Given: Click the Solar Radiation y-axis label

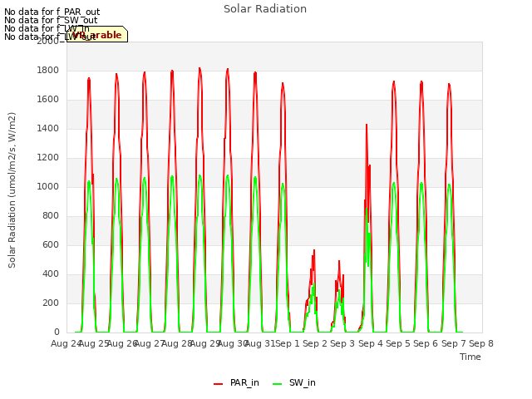Looking at the screenshot, I should (x=12, y=190).
